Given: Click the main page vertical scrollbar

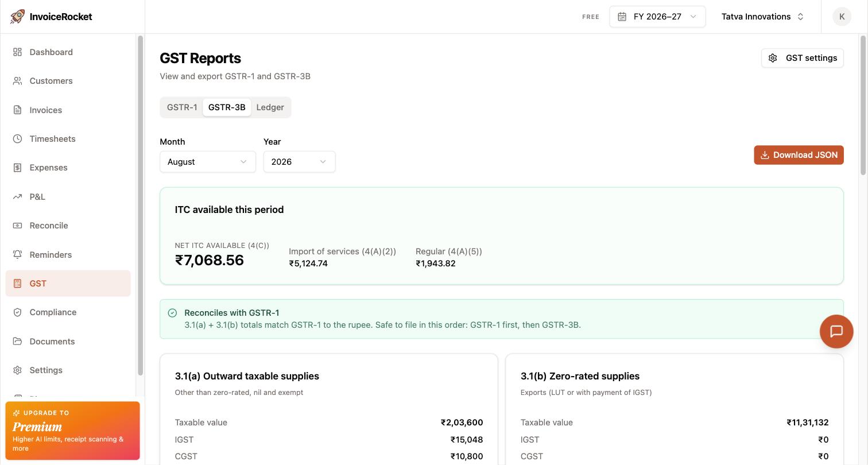Looking at the screenshot, I should (863, 105).
